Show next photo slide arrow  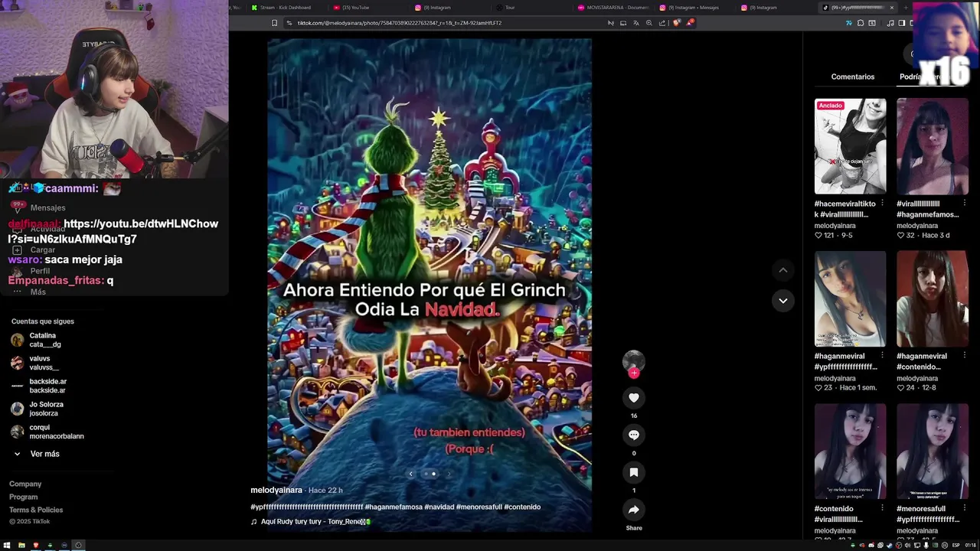449,474
